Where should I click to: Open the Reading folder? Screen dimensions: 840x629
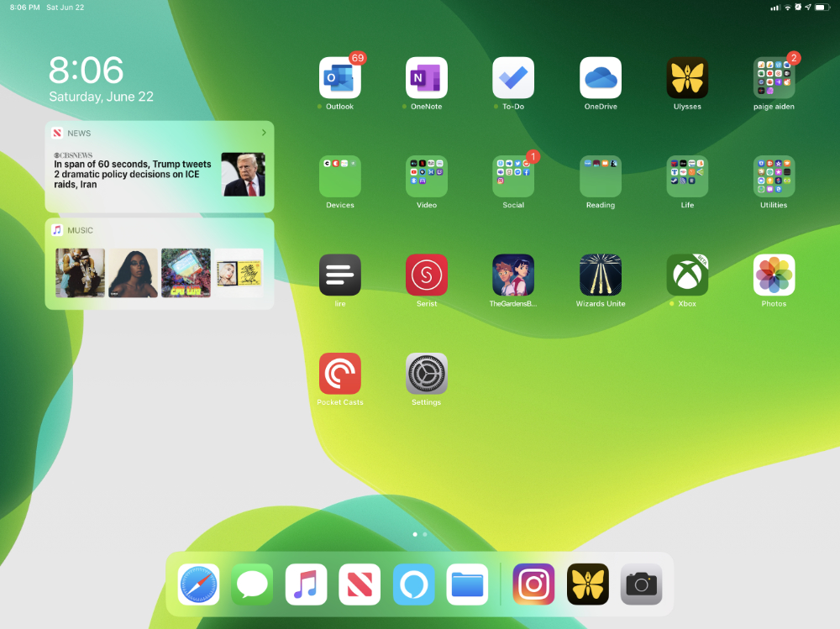(601, 176)
